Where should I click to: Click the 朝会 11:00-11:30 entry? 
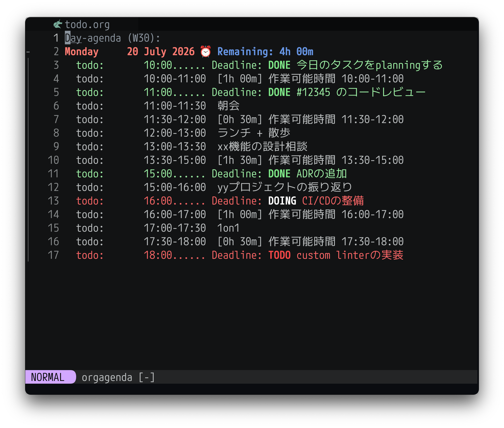tap(158, 106)
